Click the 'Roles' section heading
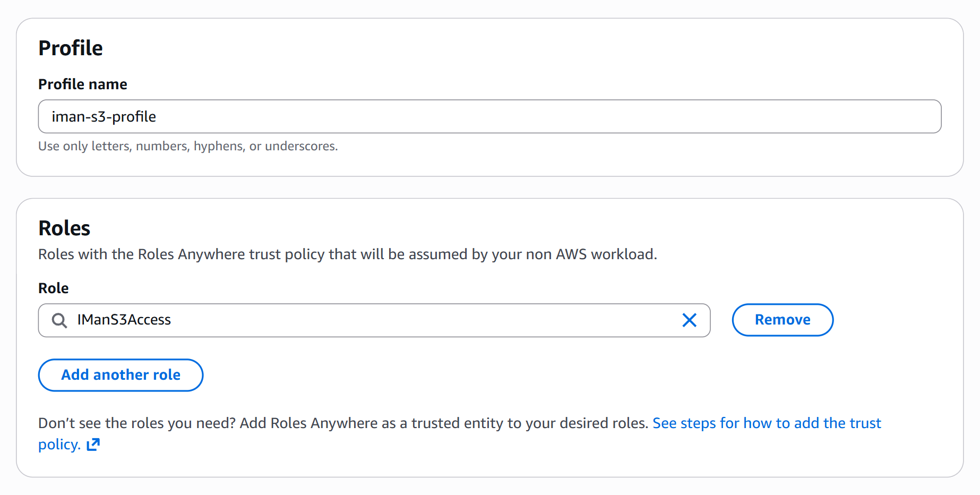Image resolution: width=980 pixels, height=495 pixels. tap(64, 228)
